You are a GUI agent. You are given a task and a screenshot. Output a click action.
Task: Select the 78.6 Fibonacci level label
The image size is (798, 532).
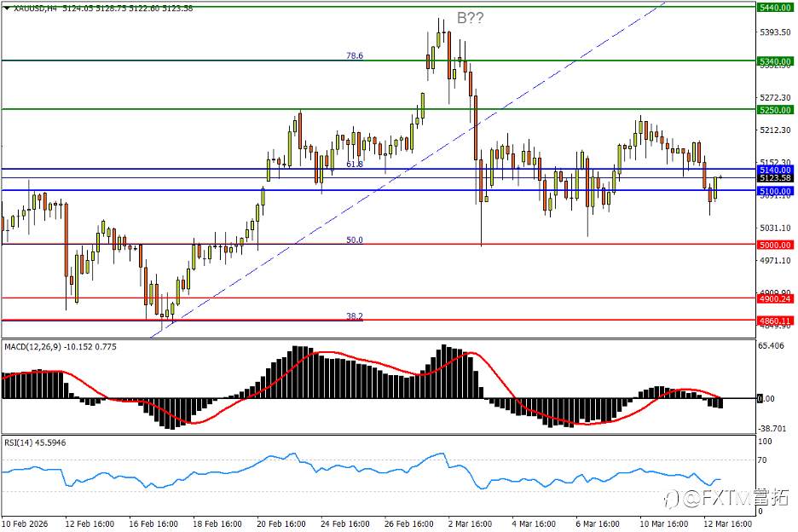[355, 55]
